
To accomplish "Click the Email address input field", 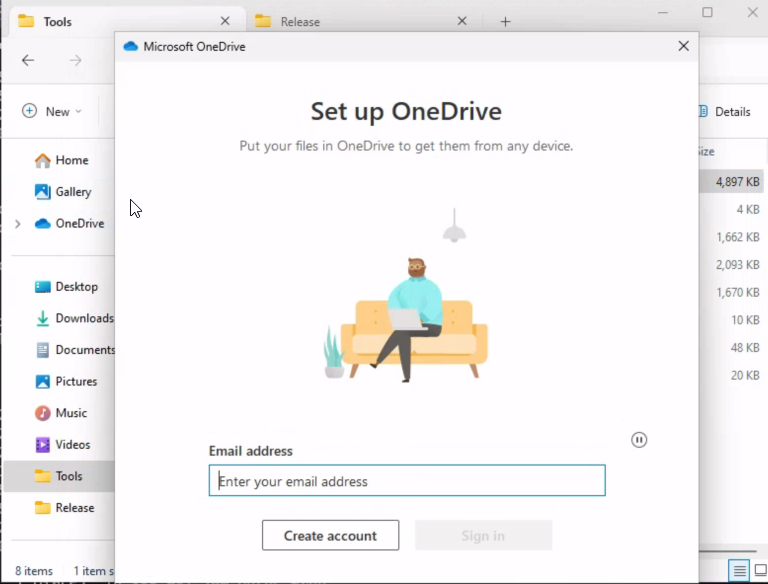I will click(407, 481).
